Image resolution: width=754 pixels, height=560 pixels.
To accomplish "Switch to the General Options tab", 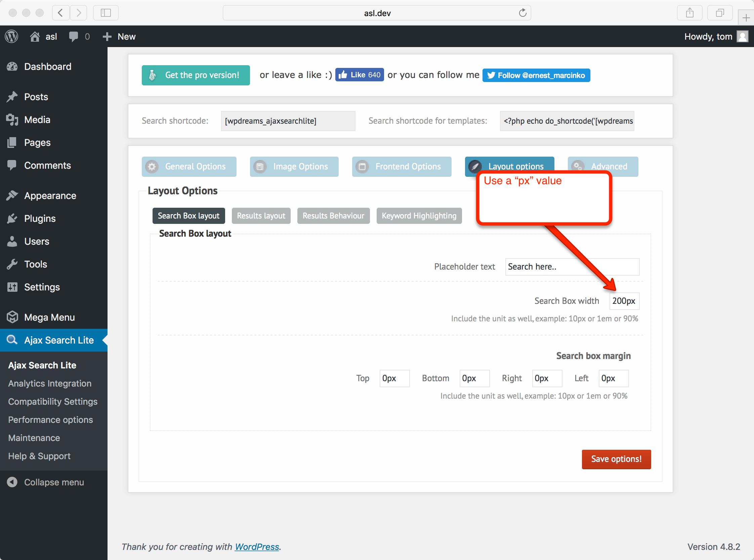I will tap(189, 166).
